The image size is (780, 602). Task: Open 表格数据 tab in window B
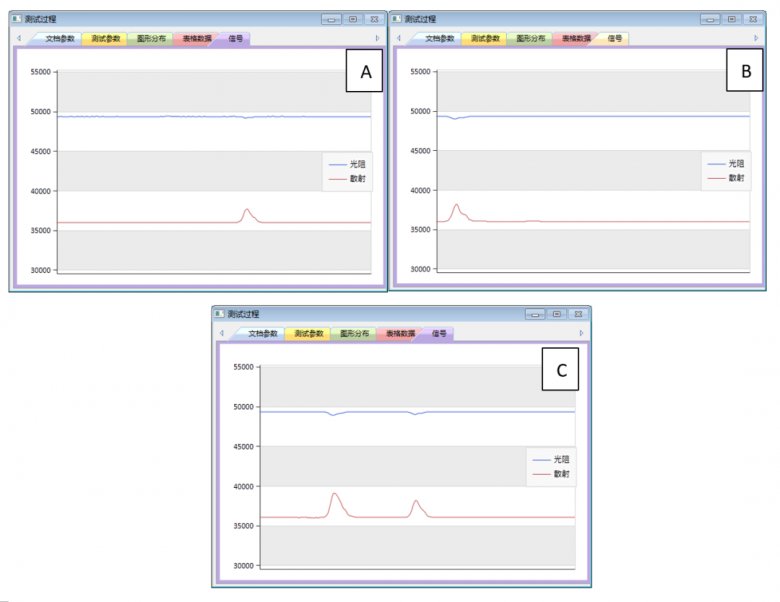575,38
